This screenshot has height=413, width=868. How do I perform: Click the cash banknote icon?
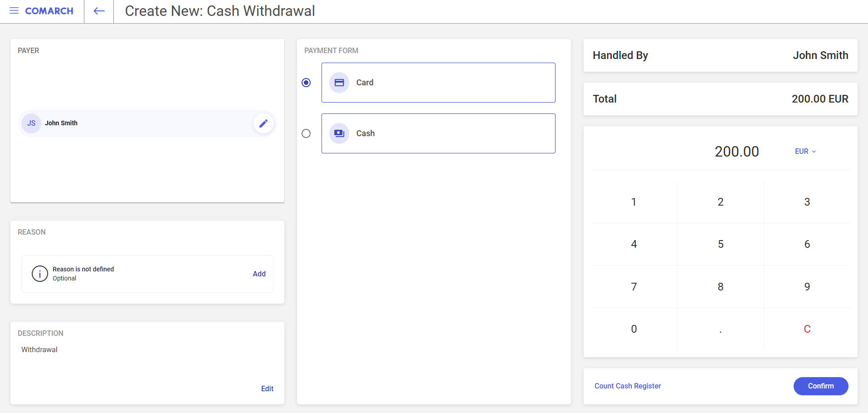pos(339,133)
